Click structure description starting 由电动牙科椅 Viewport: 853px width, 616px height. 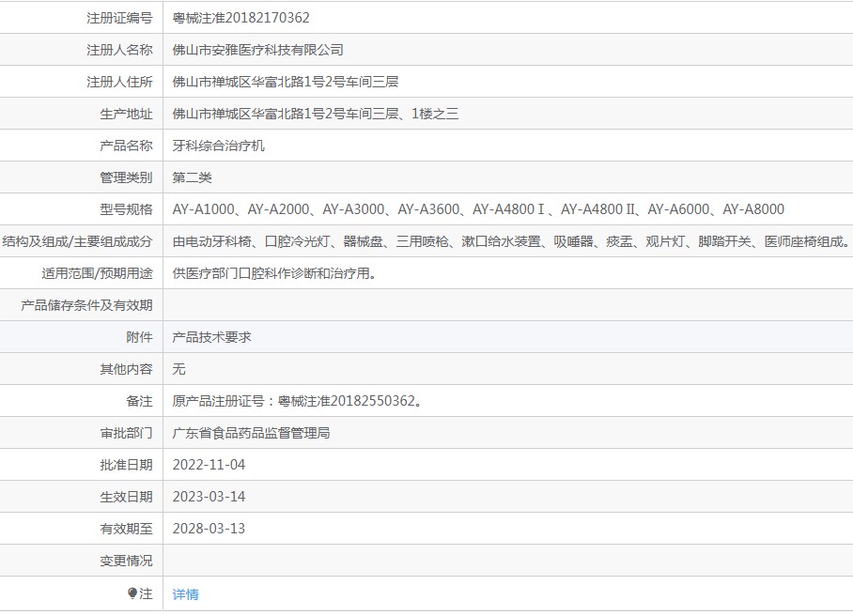511,241
